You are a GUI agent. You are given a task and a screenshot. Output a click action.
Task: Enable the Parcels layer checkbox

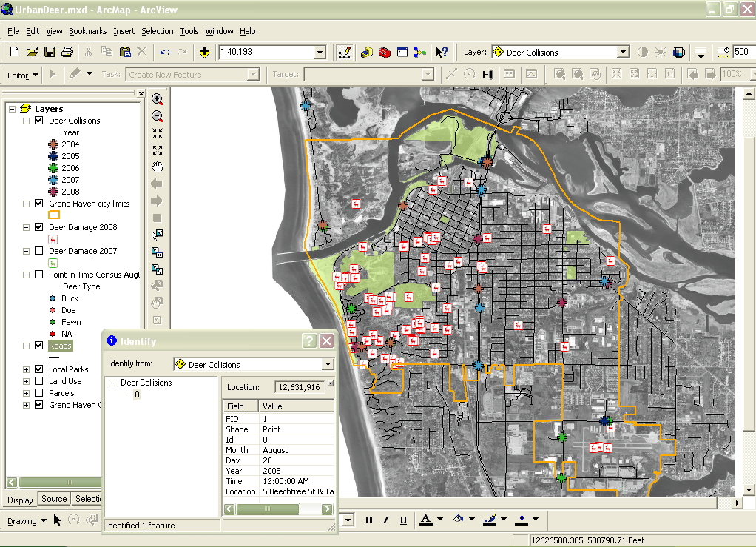click(39, 393)
